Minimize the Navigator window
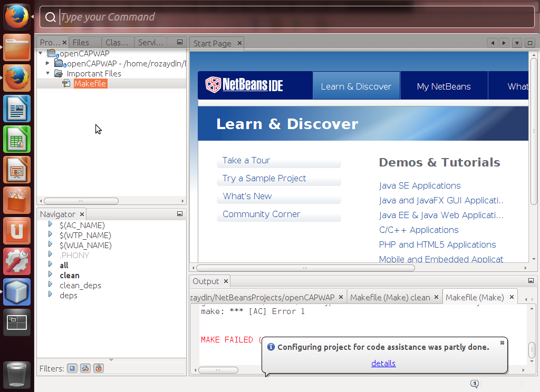Viewport: 540px width, 392px height. pos(179,214)
